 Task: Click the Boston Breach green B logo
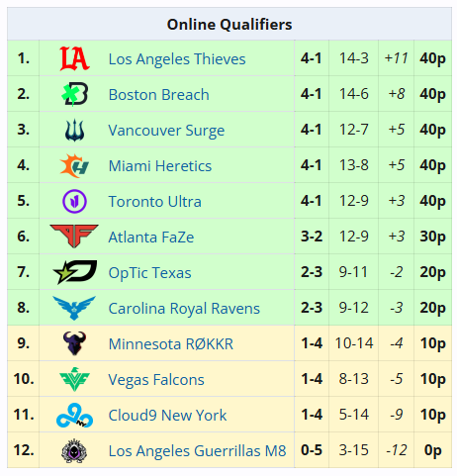pos(74,94)
